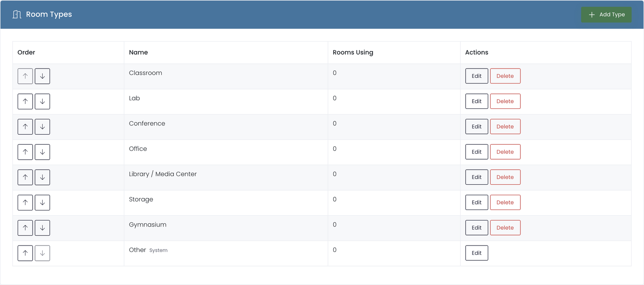The height and width of the screenshot is (285, 644).
Task: Click Rooms Using count for Conference
Action: coord(334,123)
